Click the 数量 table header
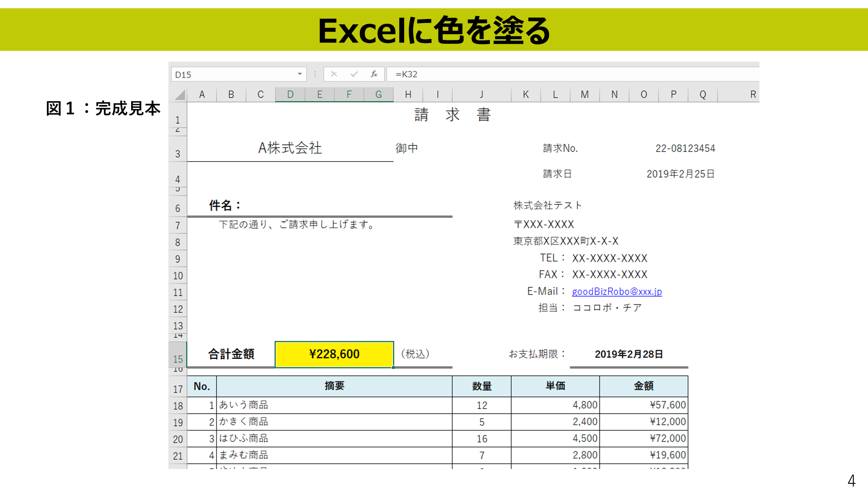The height and width of the screenshot is (502, 868). click(482, 386)
